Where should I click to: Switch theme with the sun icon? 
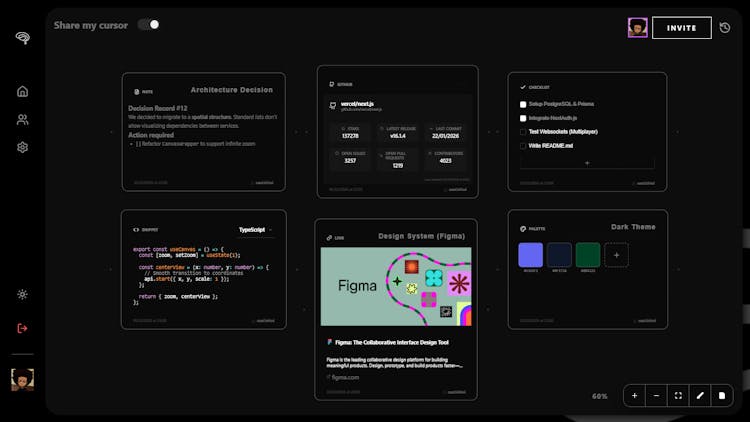pos(22,294)
